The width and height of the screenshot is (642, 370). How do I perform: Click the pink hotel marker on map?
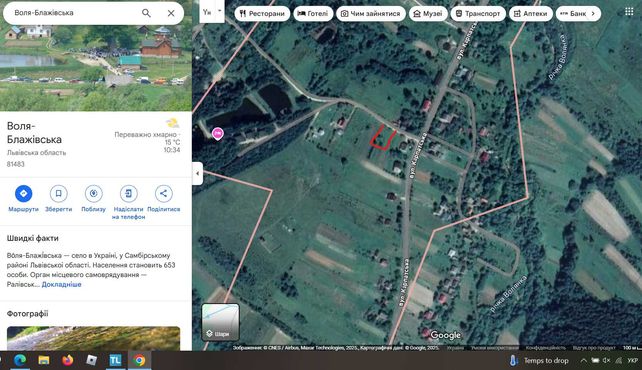pos(218,133)
